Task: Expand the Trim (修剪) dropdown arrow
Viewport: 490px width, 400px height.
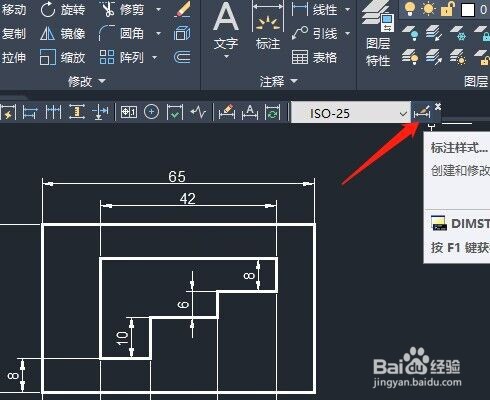Action: pyautogui.click(x=159, y=10)
